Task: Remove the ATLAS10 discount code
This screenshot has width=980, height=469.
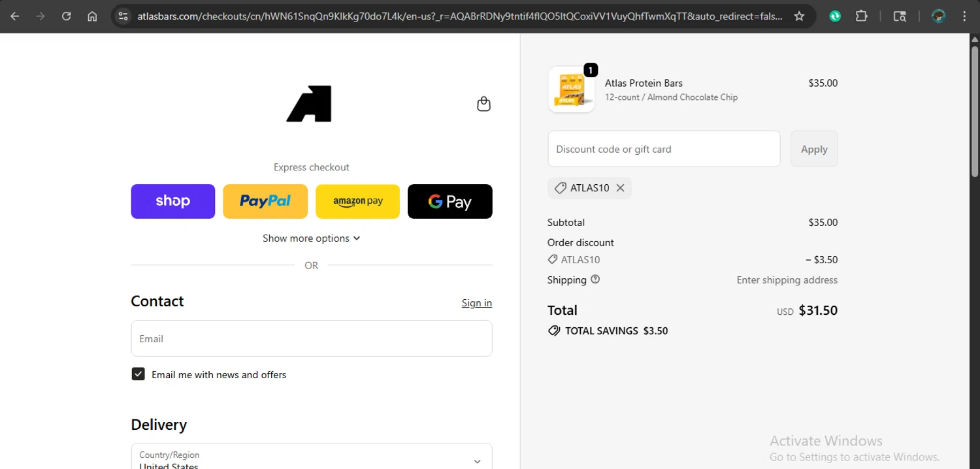Action: tap(620, 188)
